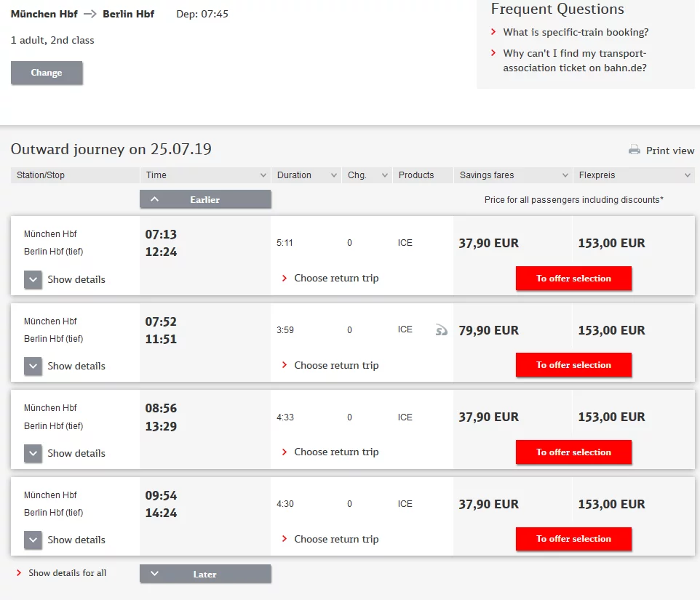
Task: Open the transport-association ticket FAQ link
Action: [574, 60]
